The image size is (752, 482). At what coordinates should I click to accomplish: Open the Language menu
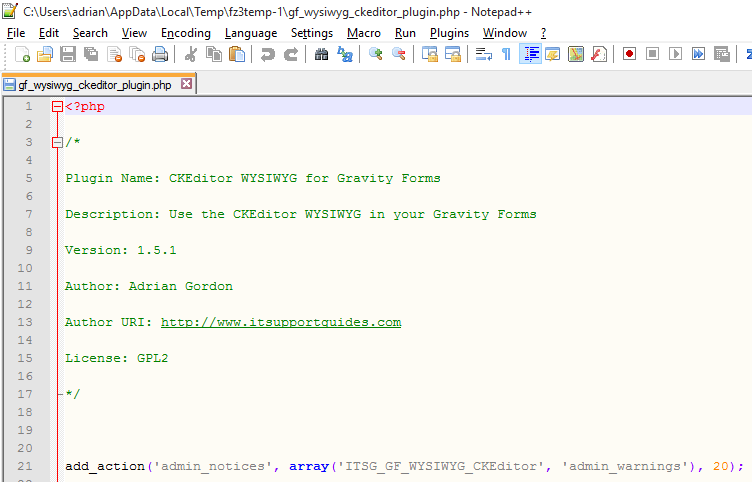click(251, 33)
